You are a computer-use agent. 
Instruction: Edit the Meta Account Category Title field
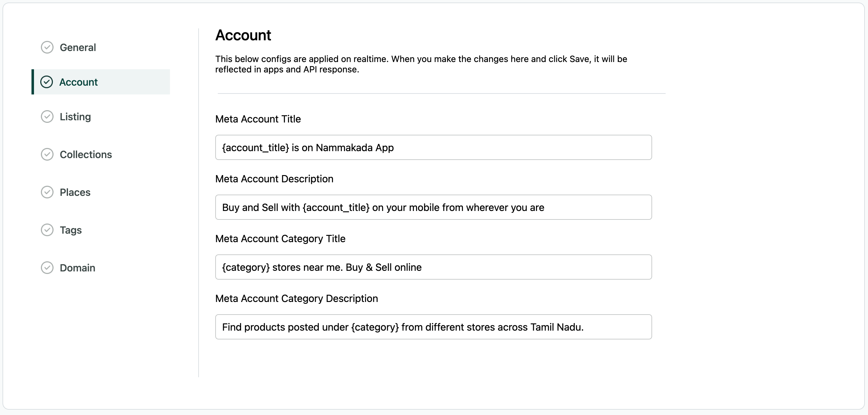(433, 267)
